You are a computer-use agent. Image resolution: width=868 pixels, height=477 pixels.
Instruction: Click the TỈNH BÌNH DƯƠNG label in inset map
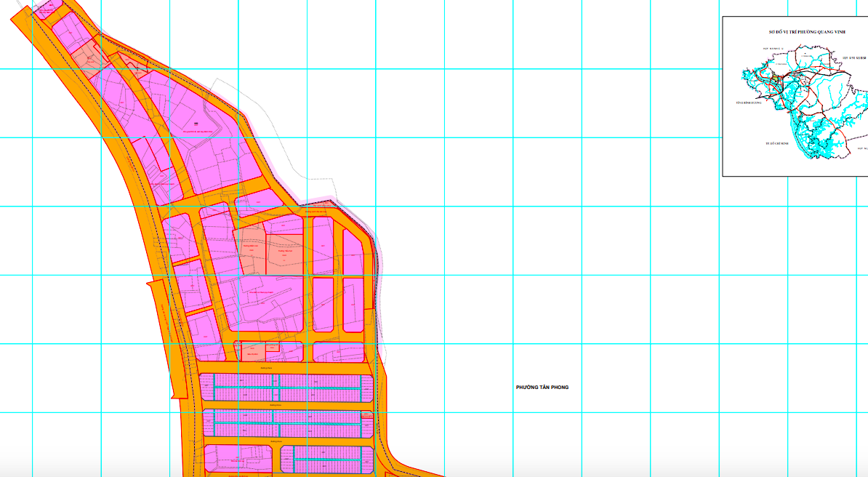tap(749, 103)
